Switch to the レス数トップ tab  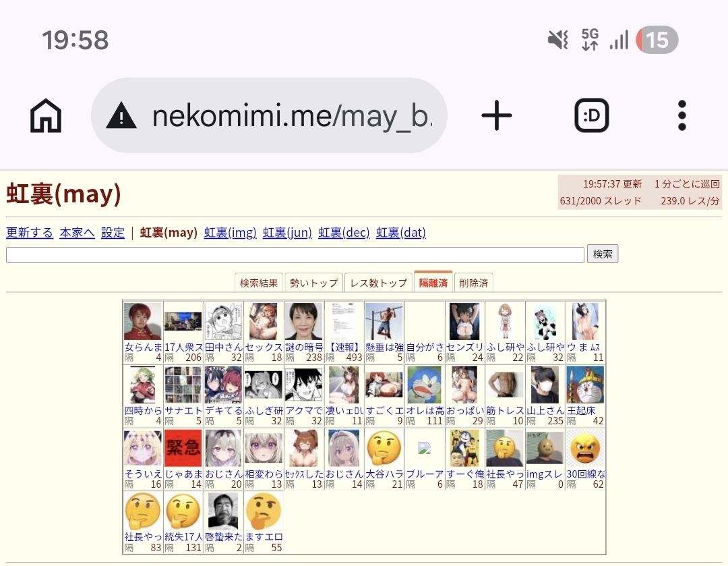[378, 283]
